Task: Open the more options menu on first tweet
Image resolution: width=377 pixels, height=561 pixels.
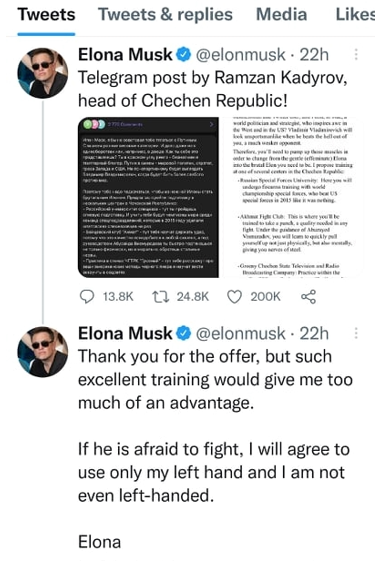Action: coord(356,54)
